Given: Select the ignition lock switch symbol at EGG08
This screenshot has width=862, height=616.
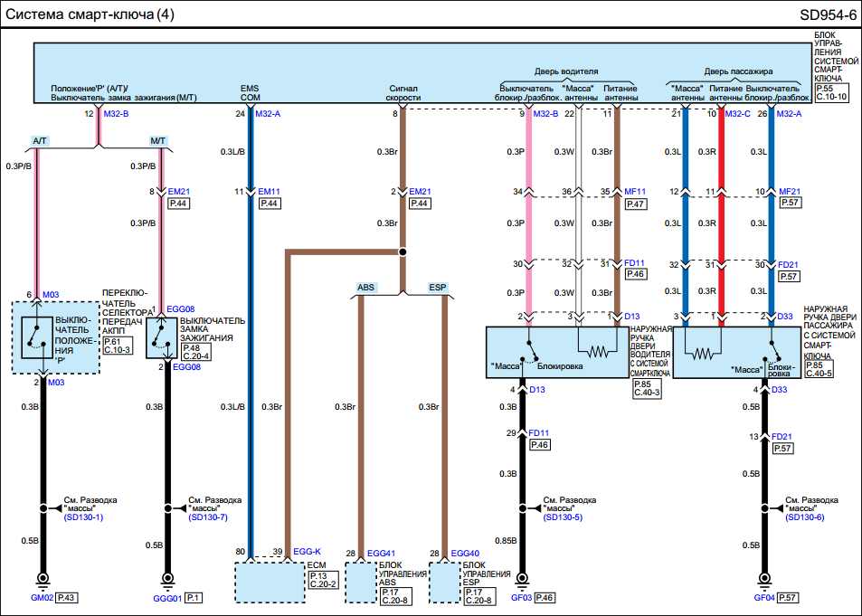Looking at the screenshot, I should 163,337.
